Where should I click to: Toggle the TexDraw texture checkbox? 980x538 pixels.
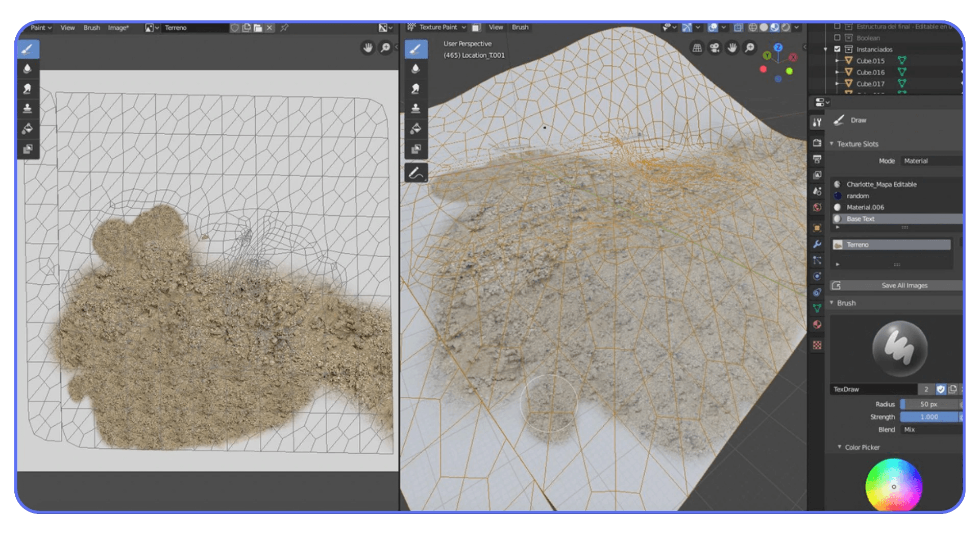[x=941, y=389]
